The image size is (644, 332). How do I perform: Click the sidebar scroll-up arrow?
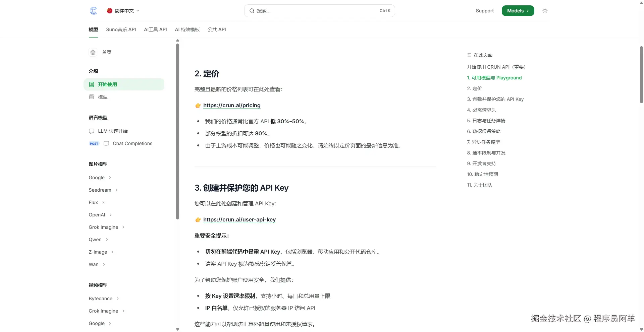178,41
